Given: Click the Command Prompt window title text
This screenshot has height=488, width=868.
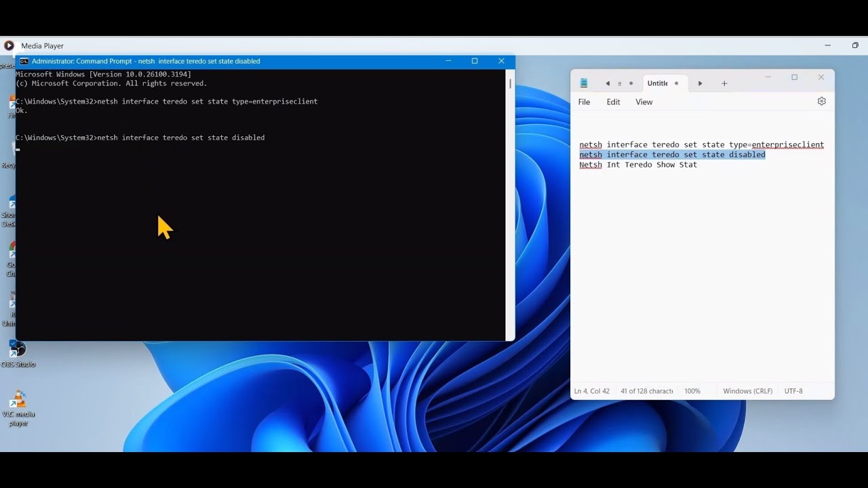Looking at the screenshot, I should (146, 61).
